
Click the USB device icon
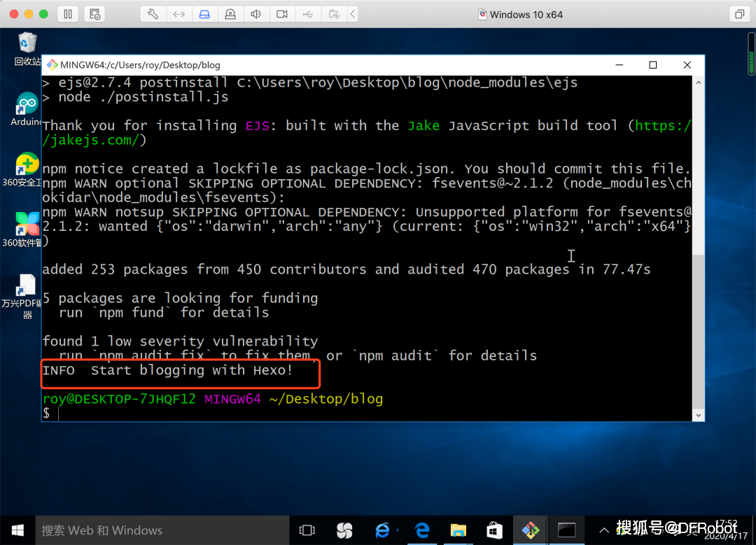(307, 14)
